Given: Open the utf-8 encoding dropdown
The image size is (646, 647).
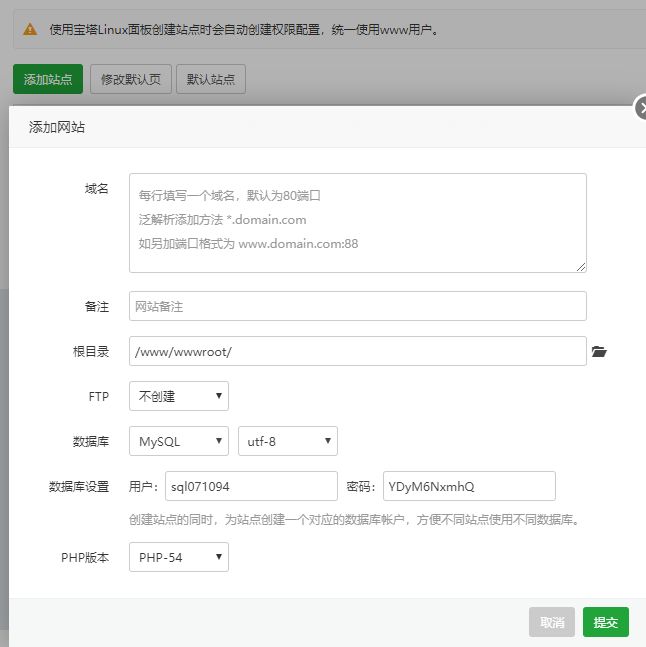Looking at the screenshot, I should pos(288,441).
